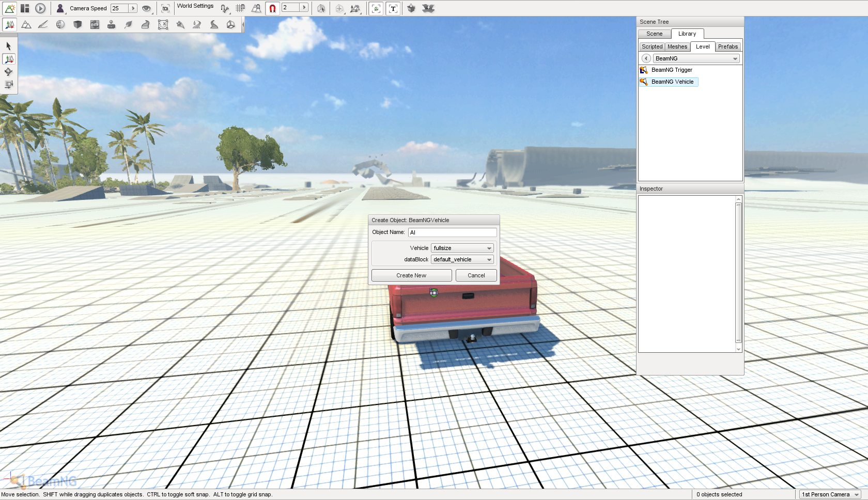Open the dataBlock default_vehicle dropdown

click(462, 259)
